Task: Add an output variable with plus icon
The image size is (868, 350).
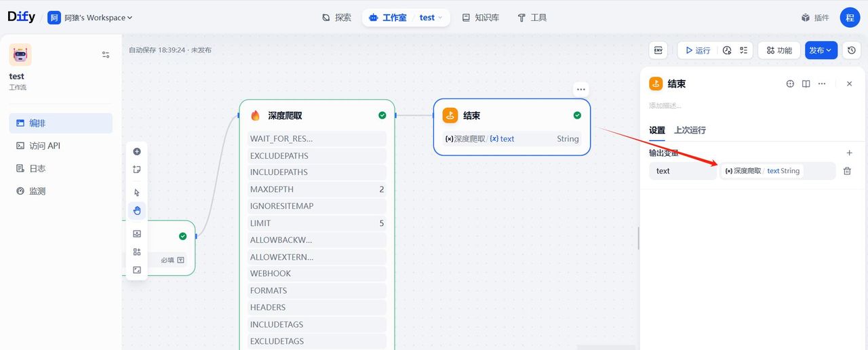Action: [849, 153]
